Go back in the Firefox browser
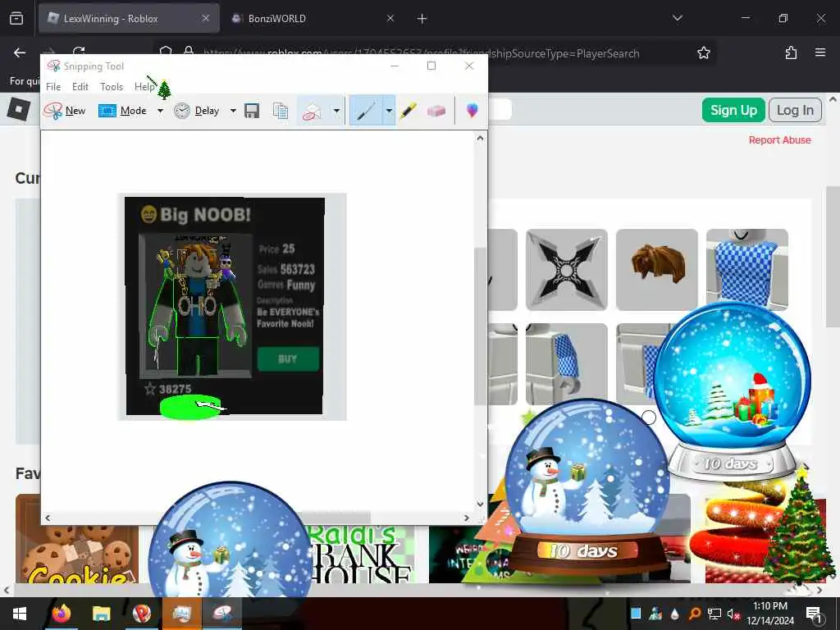Viewport: 840px width, 630px height. (x=20, y=52)
